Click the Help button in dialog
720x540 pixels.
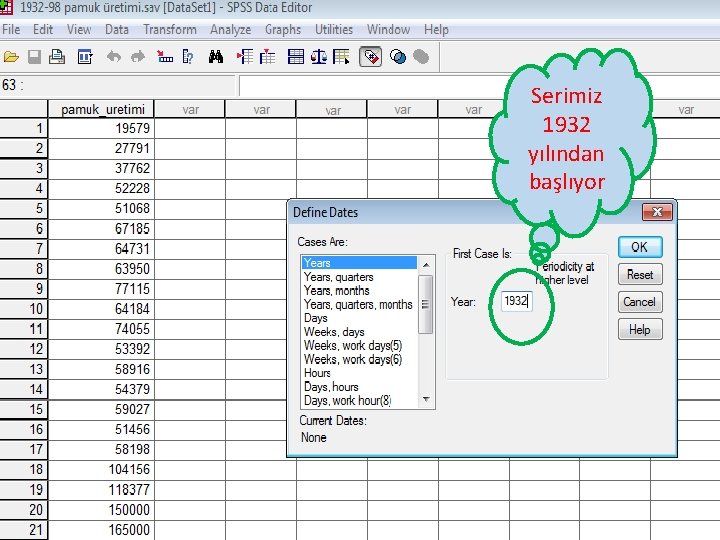coord(640,330)
